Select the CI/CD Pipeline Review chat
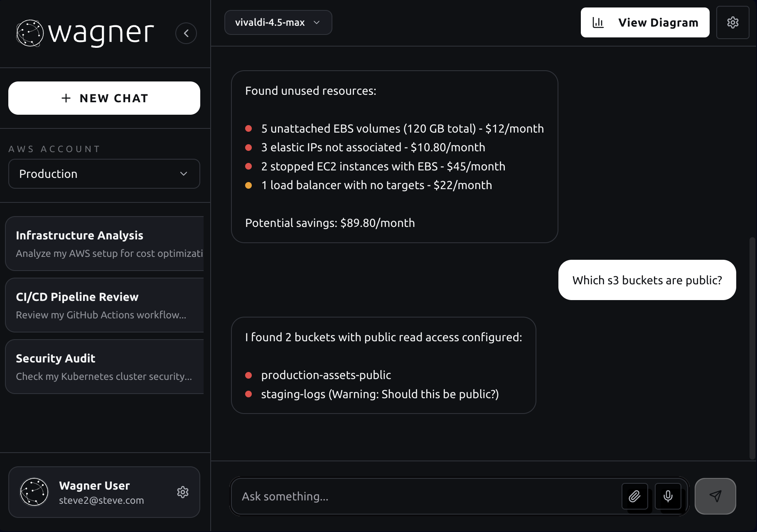Screen dimensions: 757x532 tap(104, 305)
